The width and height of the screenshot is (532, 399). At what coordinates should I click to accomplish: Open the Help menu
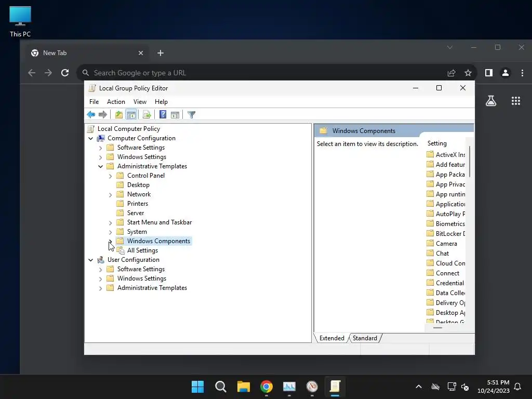point(161,102)
